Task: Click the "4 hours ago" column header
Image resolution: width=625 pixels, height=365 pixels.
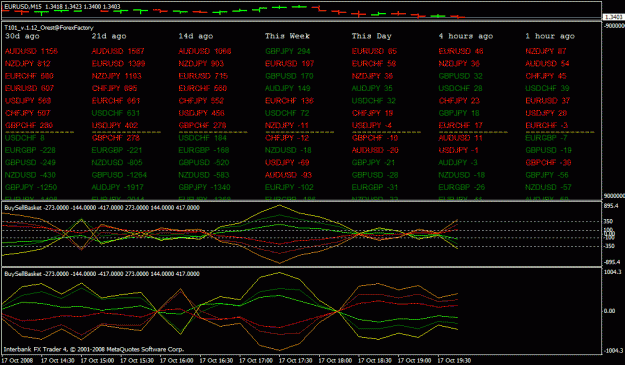Action: click(x=466, y=36)
